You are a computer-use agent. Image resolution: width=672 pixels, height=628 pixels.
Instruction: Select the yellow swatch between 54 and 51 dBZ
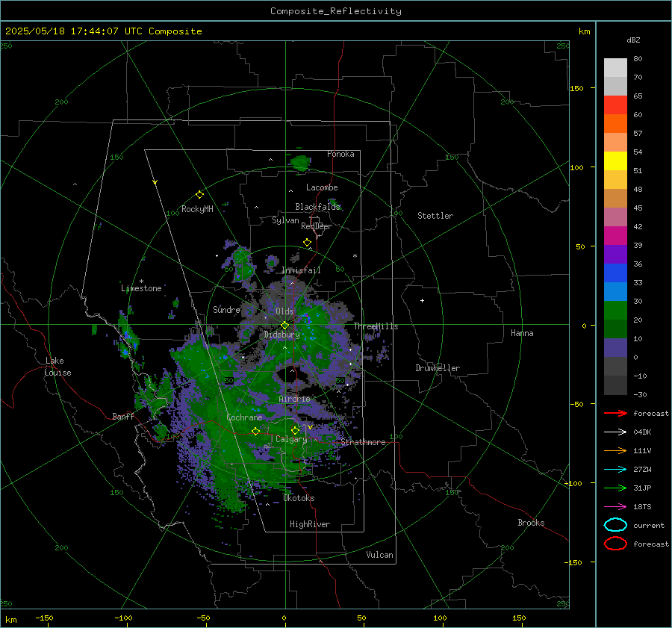pyautogui.click(x=615, y=161)
